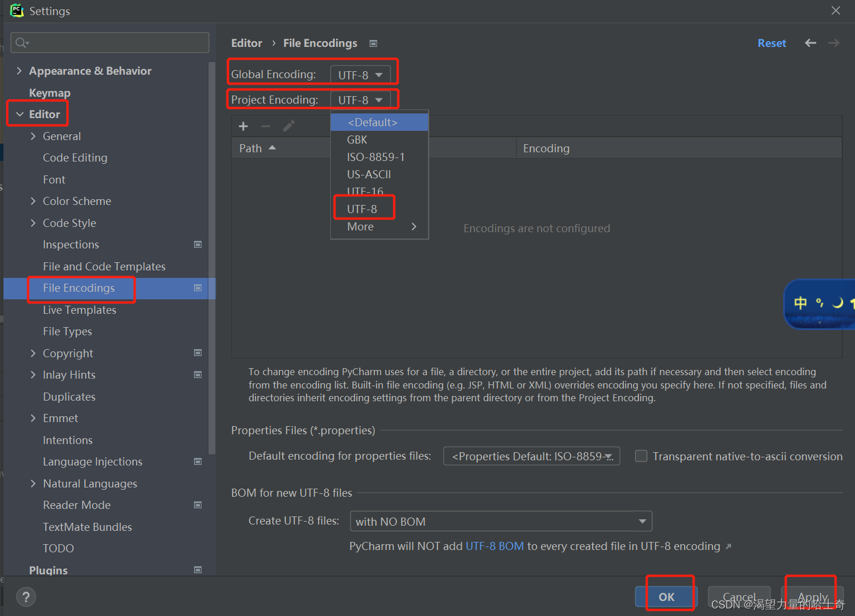
Task: Open default properties files encoding dropdown
Action: pyautogui.click(x=532, y=456)
